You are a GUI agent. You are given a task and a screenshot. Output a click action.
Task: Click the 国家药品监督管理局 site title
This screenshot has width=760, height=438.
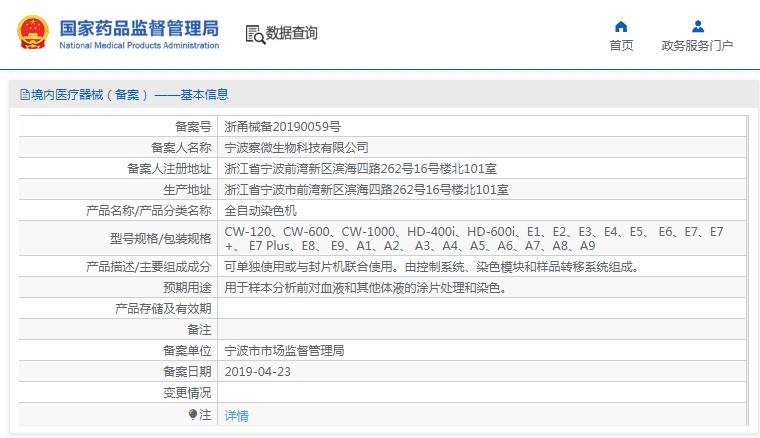point(139,28)
